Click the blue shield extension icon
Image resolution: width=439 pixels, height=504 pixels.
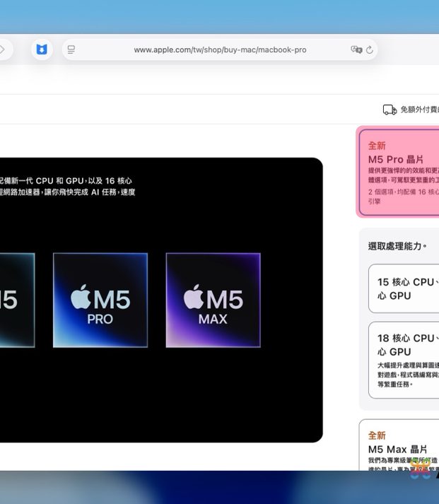coord(42,49)
